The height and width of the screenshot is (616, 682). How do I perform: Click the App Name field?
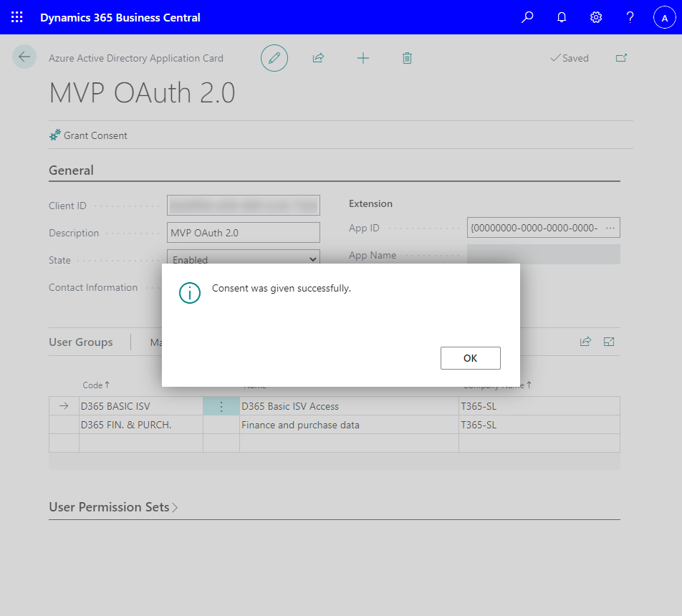pyautogui.click(x=544, y=254)
